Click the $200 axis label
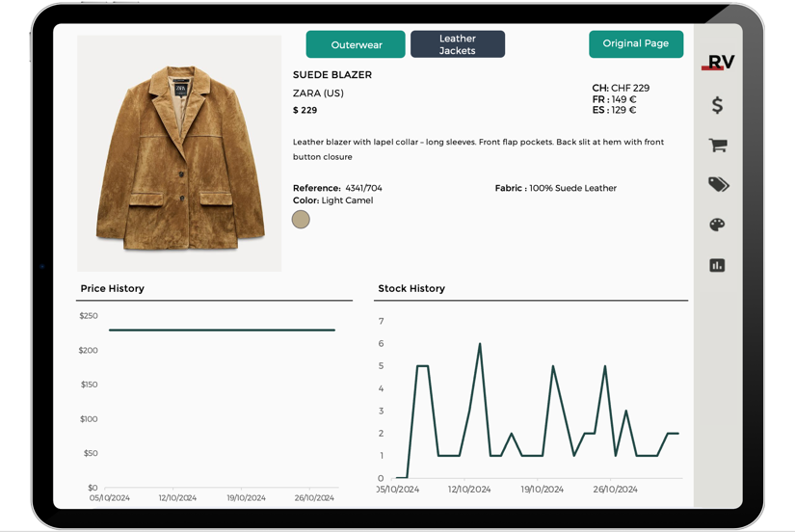The image size is (795, 532). pos(88,351)
